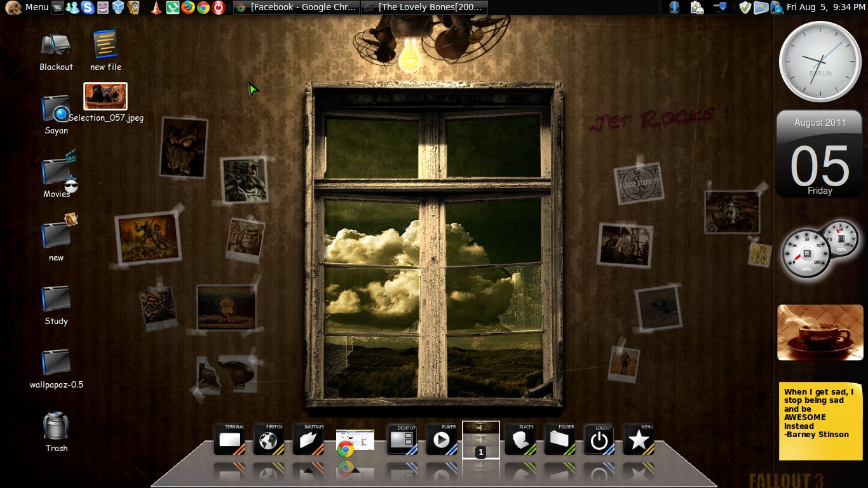
Task: Click the Desktop icon in dock
Action: click(x=403, y=439)
